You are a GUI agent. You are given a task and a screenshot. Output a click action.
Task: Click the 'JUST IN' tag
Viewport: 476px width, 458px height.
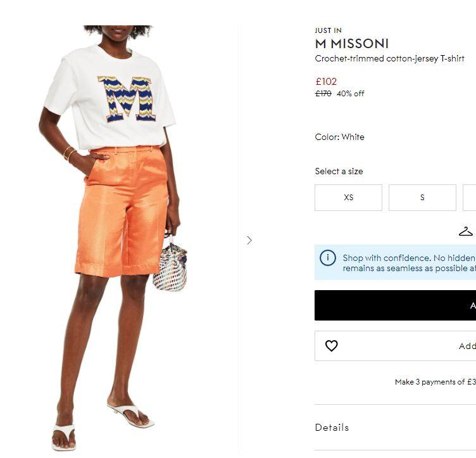click(328, 30)
